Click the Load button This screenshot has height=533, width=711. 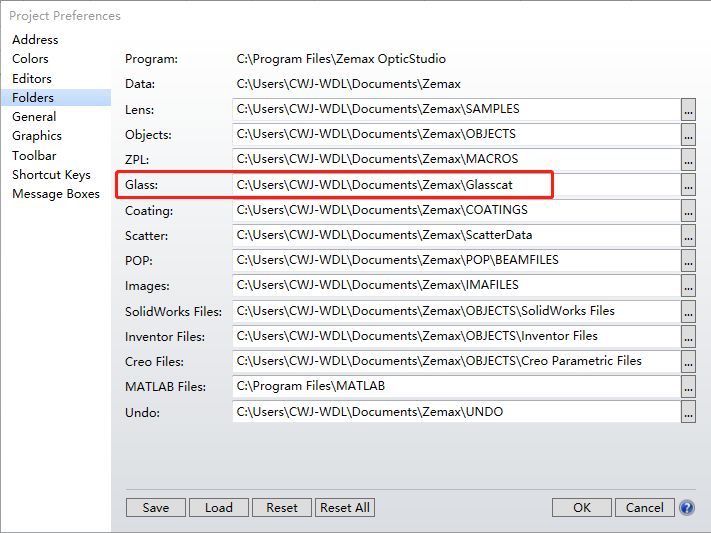pyautogui.click(x=218, y=508)
